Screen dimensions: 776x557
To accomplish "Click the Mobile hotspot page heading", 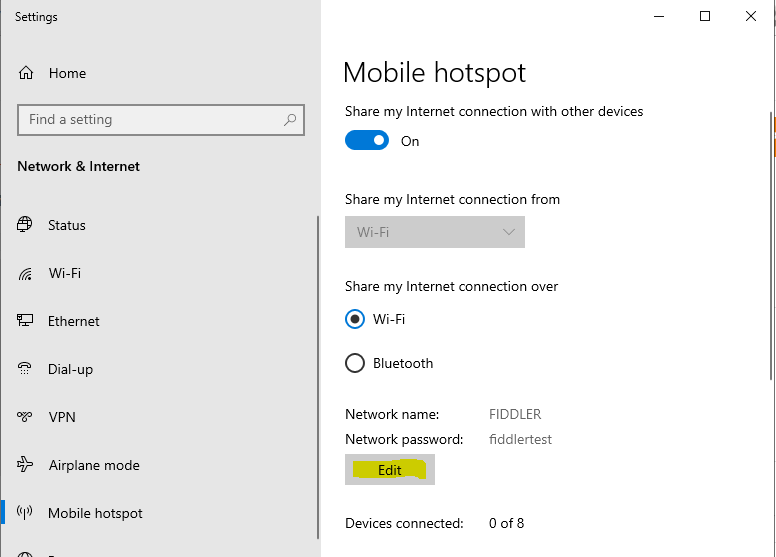I will [434, 73].
